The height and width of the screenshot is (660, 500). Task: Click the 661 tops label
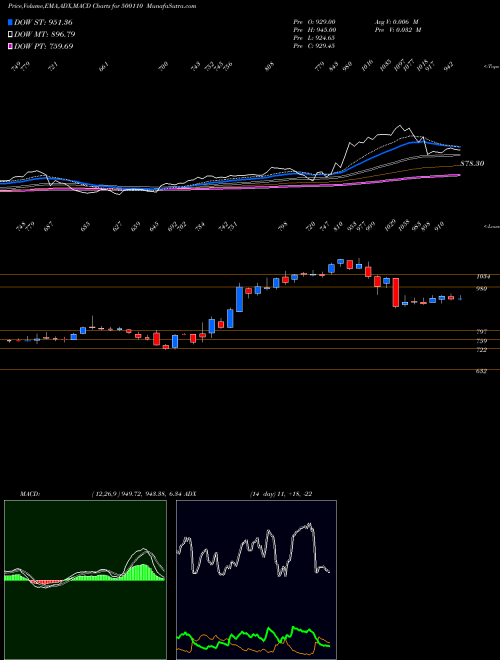coord(104,67)
